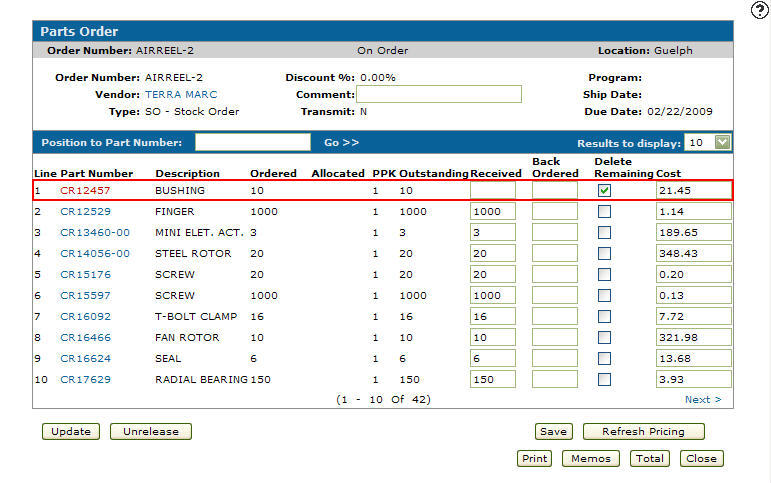
Task: Open part number CR14056-00
Action: click(x=95, y=253)
